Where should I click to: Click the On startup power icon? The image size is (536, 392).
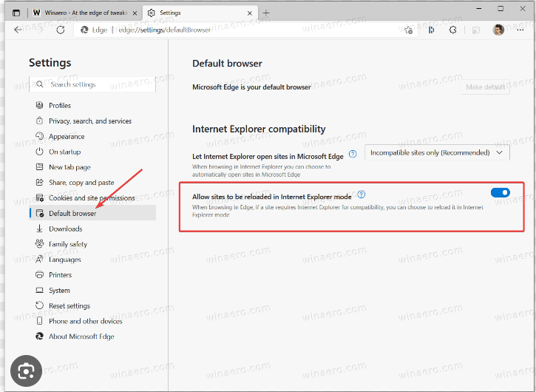click(40, 151)
